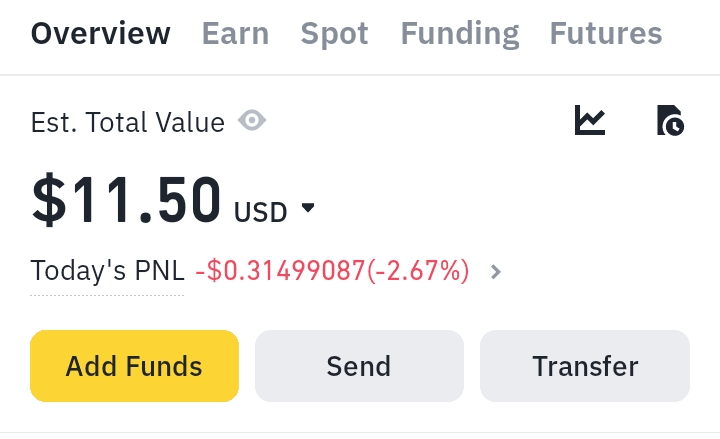The image size is (720, 439).
Task: Open the Earn tab
Action: pyautogui.click(x=235, y=34)
